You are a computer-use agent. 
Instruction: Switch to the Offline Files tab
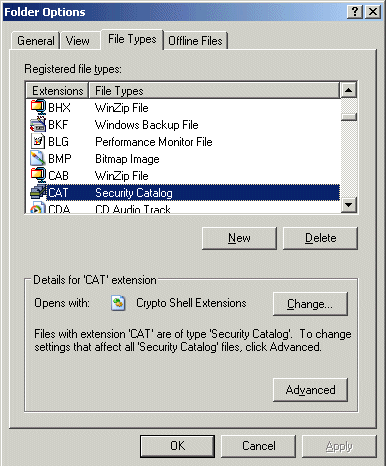pos(195,41)
